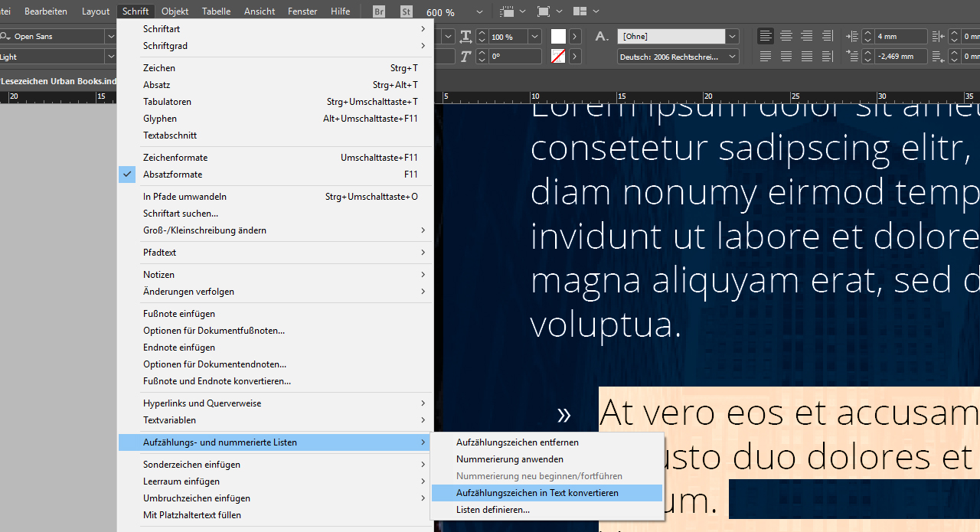
Task: Open the view options dropdown arrow
Action: 522,11
